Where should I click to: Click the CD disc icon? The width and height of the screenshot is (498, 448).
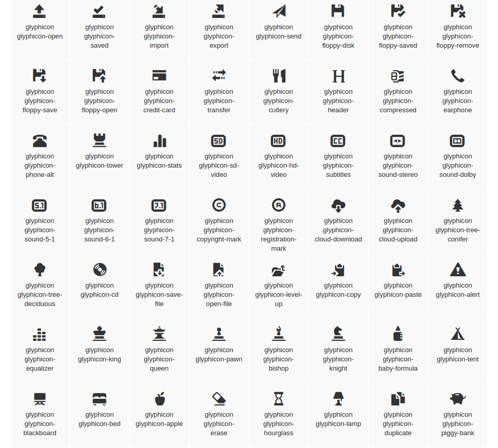click(x=99, y=270)
